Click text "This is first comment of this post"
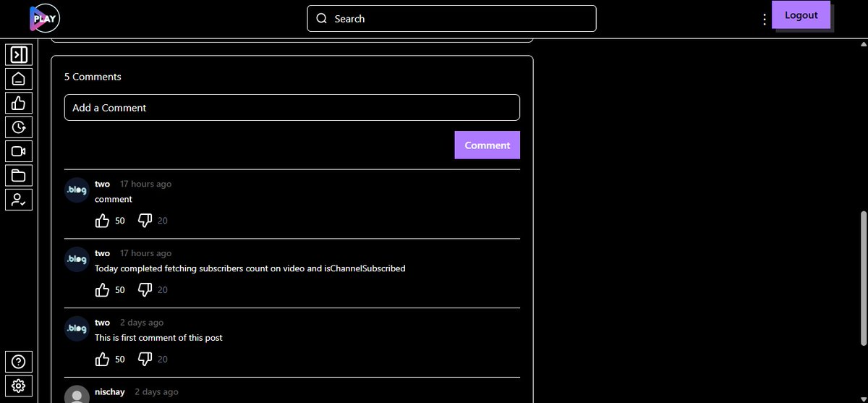This screenshot has height=403, width=868. 158,338
